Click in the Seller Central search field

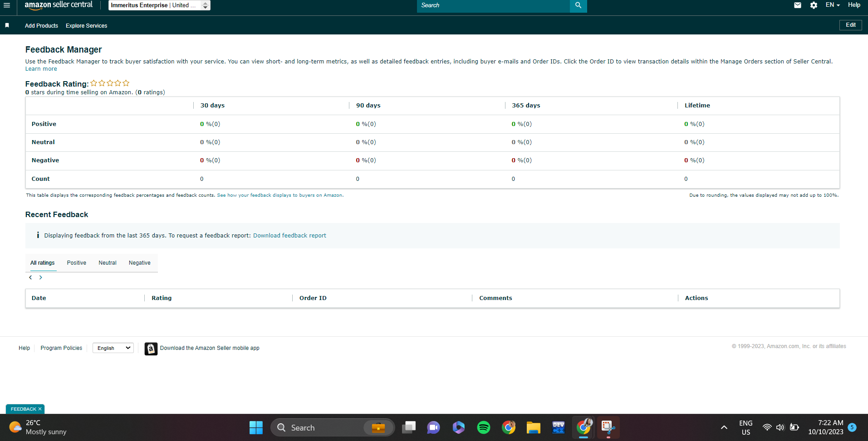pos(493,5)
